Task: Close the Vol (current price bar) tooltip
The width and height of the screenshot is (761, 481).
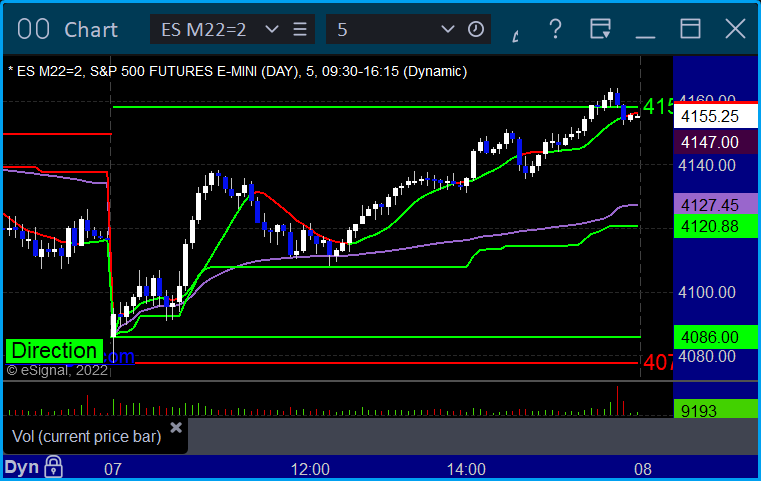Action: [x=176, y=428]
